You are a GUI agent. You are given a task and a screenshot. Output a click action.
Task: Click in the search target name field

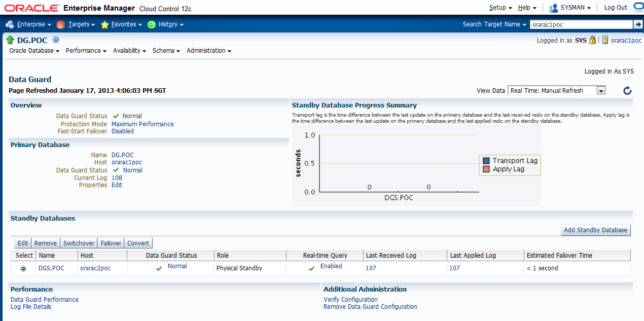581,24
